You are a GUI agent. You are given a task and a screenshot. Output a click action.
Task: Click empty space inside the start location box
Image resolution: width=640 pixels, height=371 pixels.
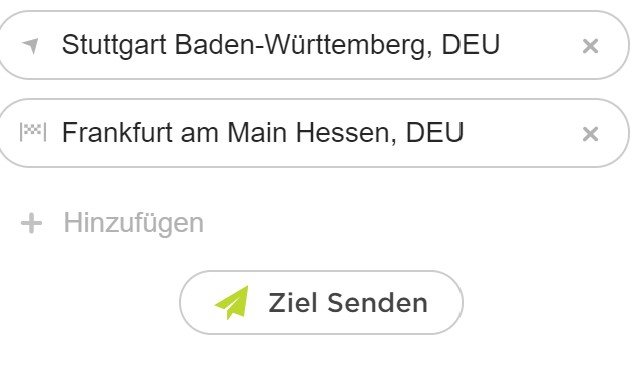tap(539, 46)
